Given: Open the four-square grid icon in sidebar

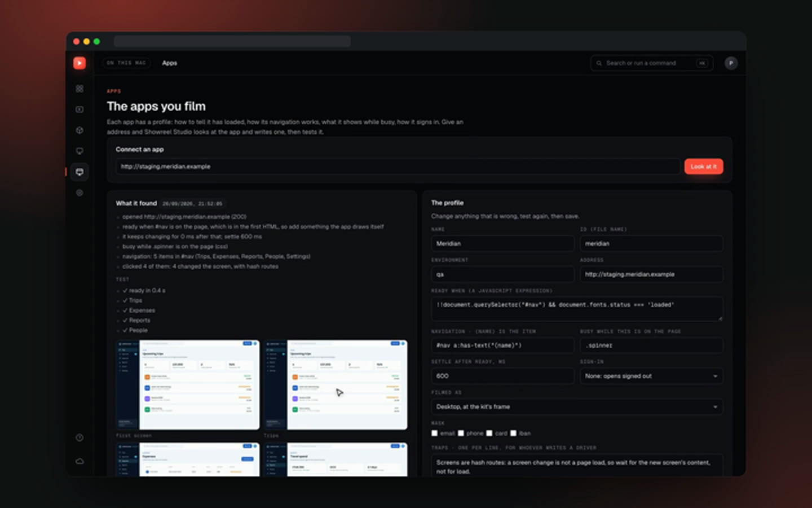Looking at the screenshot, I should pyautogui.click(x=80, y=89).
